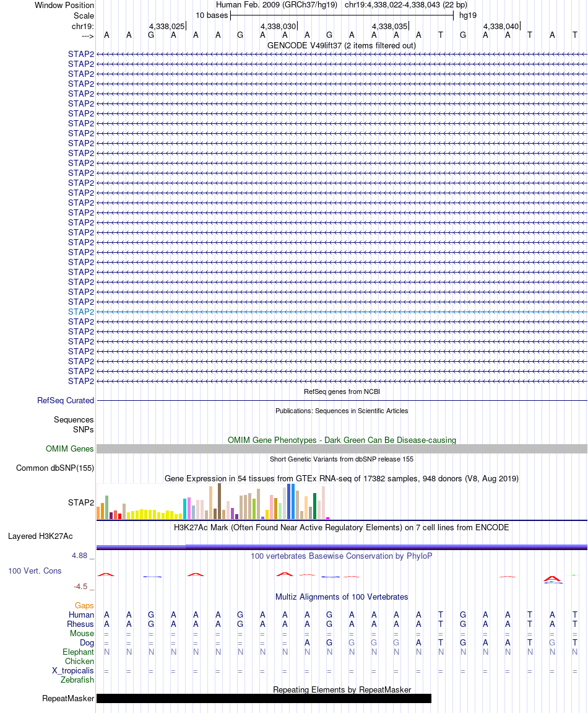The image size is (588, 713).
Task: Click the small magenta bar ending the GTEx chart
Action: click(327, 518)
